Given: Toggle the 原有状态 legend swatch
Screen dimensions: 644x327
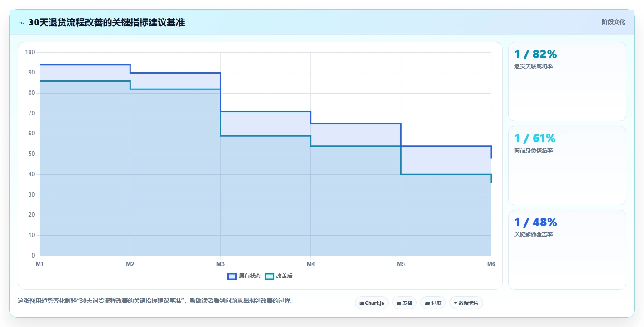Looking at the screenshot, I should click(232, 276).
